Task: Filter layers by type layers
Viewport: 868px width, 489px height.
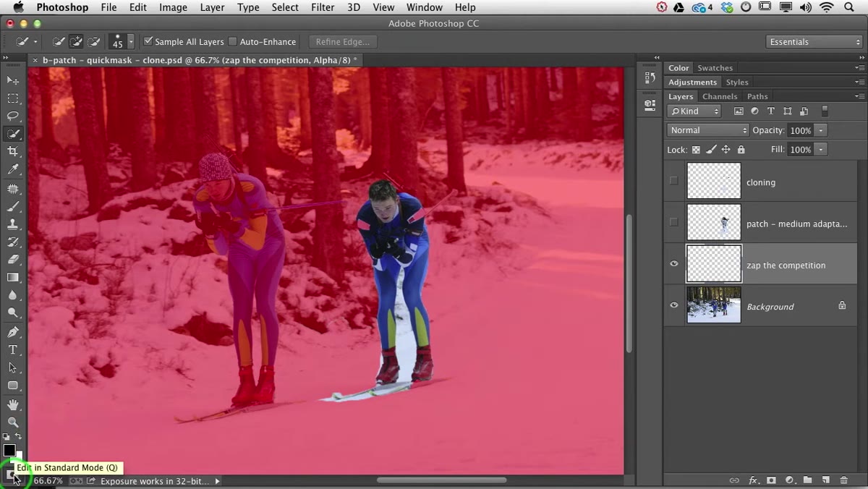Action: pos(770,111)
